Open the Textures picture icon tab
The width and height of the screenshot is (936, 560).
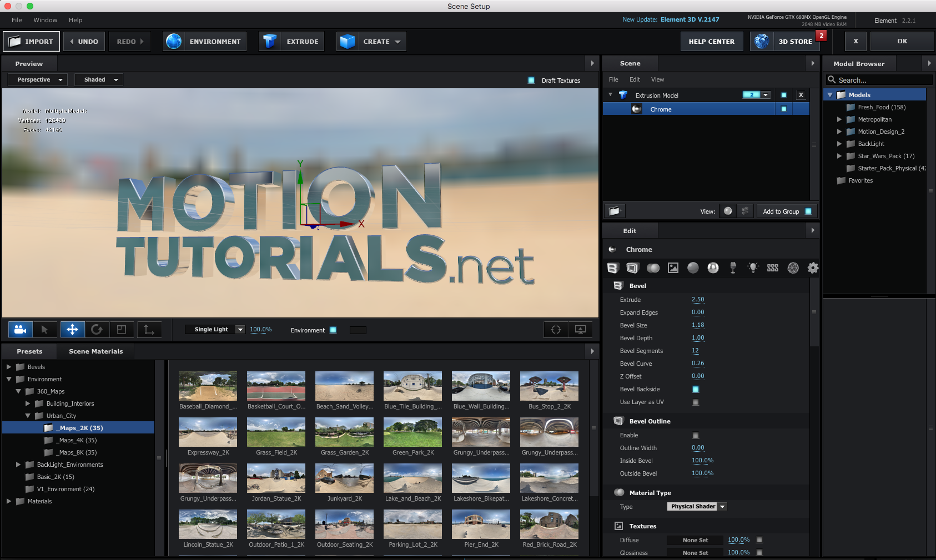pyautogui.click(x=673, y=268)
